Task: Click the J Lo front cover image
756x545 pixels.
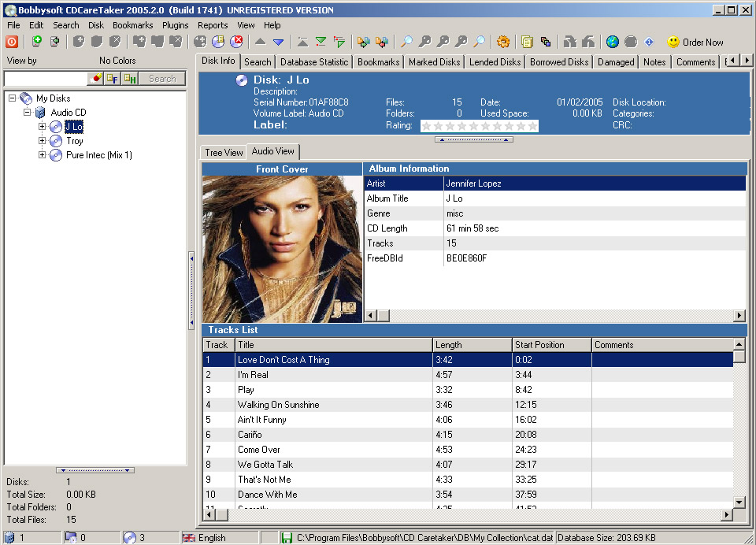Action: coord(282,249)
